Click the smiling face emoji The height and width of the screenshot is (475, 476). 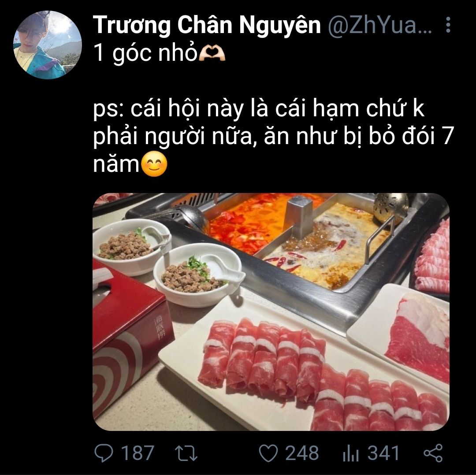[x=154, y=164]
